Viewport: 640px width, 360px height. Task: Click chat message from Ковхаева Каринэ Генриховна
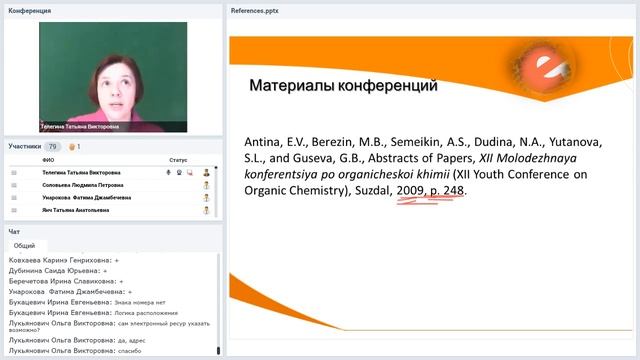pyautogui.click(x=64, y=260)
